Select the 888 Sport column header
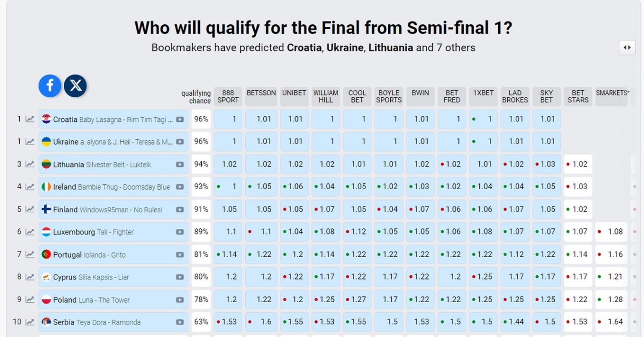The height and width of the screenshot is (337, 644). pos(228,97)
